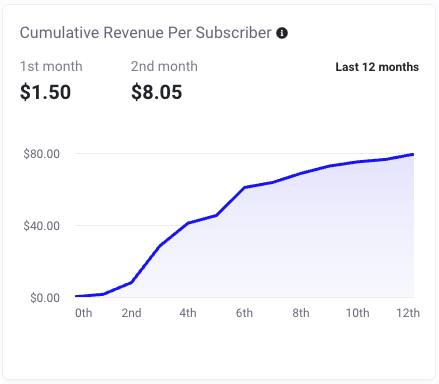Click the 0th x-axis label
Image resolution: width=439 pixels, height=384 pixels.
point(84,313)
